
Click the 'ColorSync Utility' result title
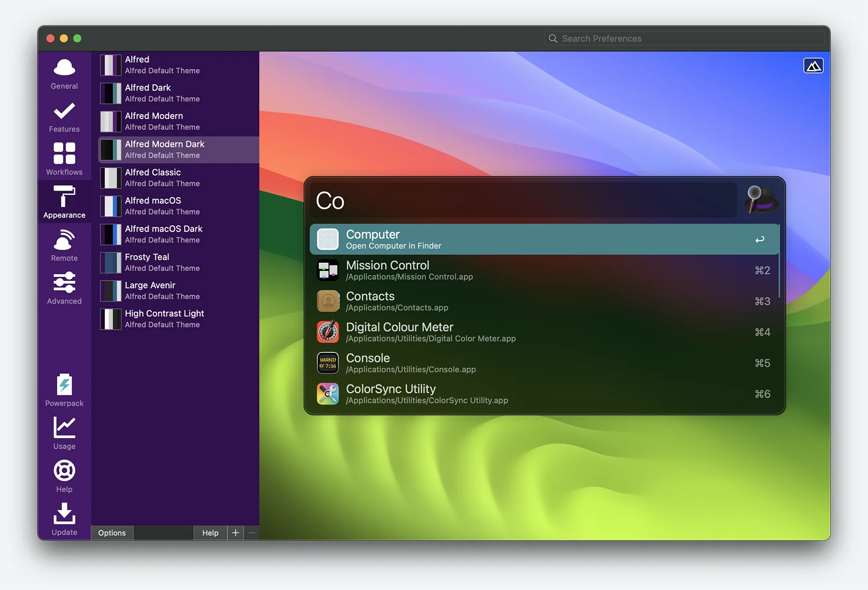[391, 389]
